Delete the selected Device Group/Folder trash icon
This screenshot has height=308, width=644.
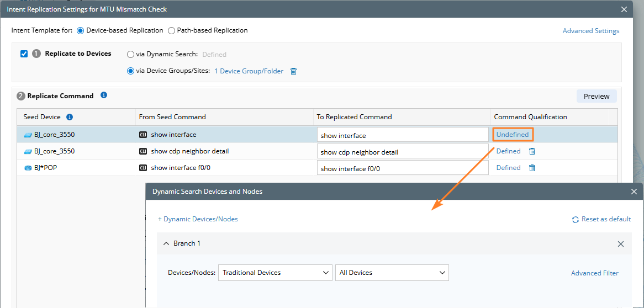(x=294, y=71)
